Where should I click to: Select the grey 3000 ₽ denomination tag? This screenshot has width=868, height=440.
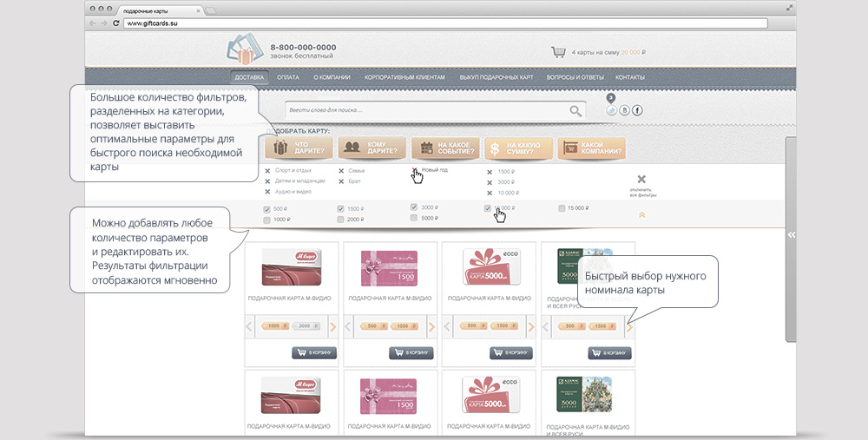[306, 326]
